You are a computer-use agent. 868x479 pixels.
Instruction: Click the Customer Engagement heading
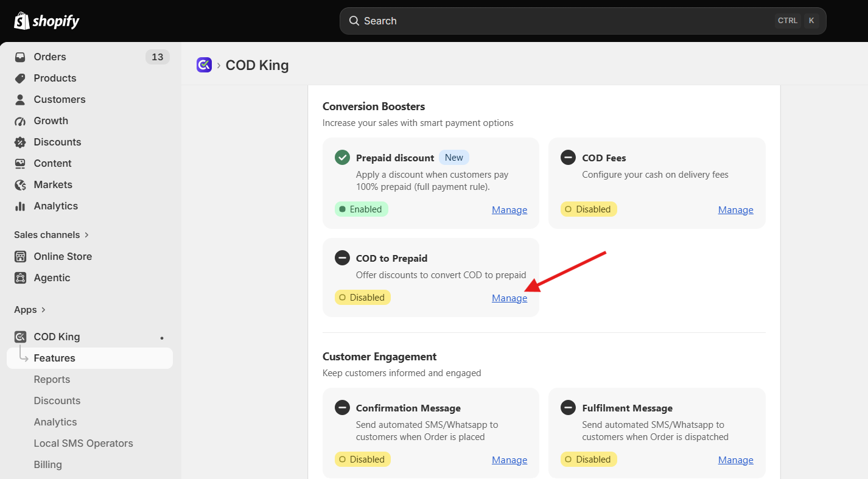(x=380, y=357)
